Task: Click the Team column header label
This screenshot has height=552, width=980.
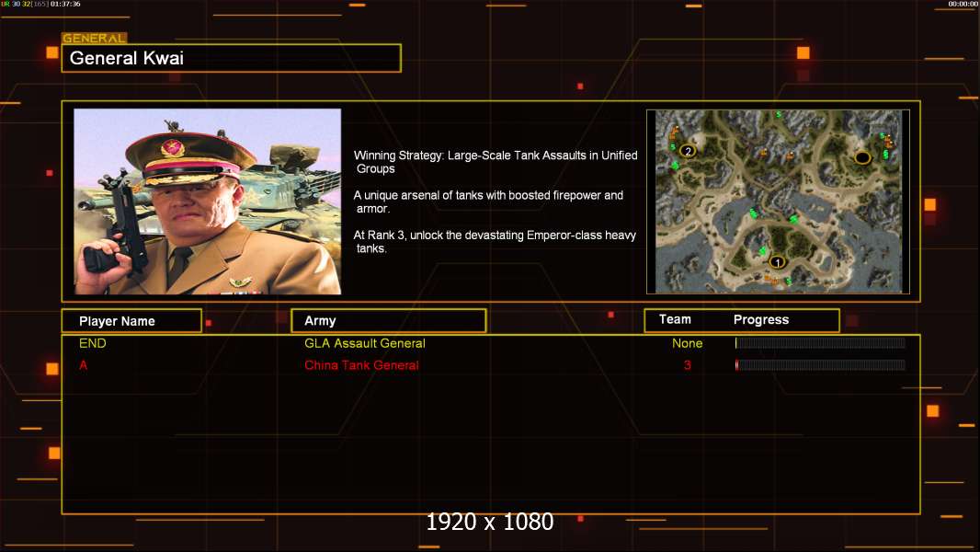Action: tap(675, 319)
